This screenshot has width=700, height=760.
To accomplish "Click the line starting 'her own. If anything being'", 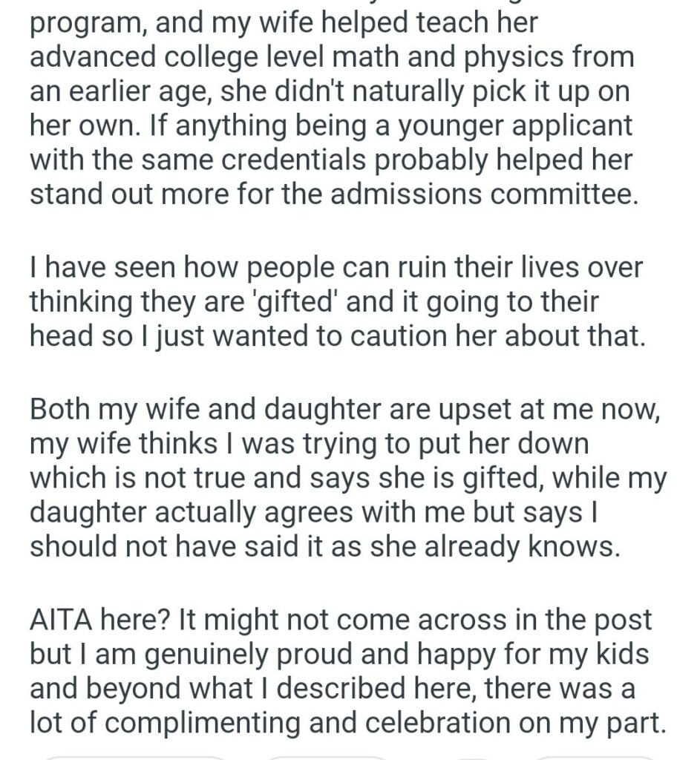I will (331, 124).
